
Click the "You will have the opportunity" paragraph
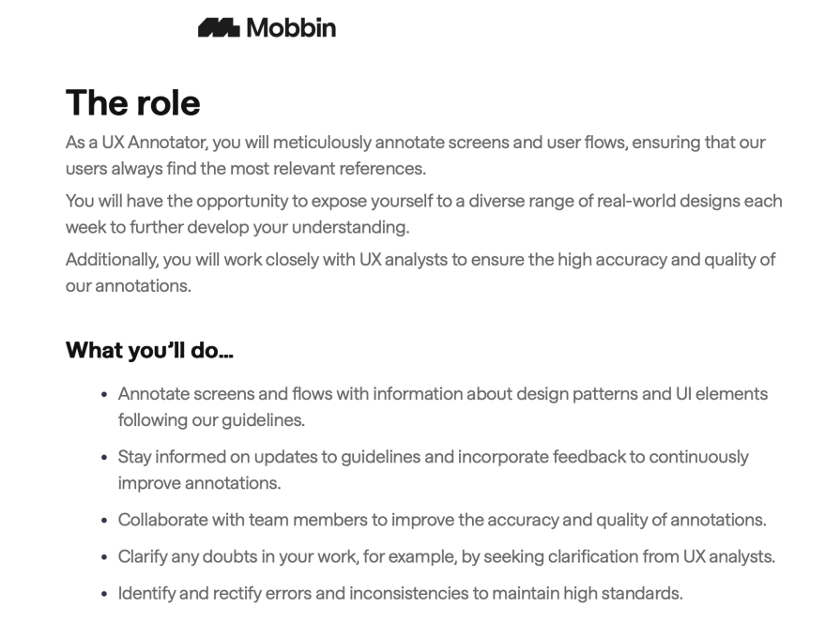423,214
